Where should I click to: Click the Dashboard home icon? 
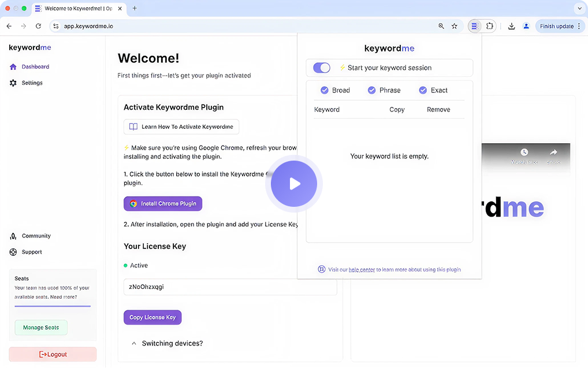13,67
